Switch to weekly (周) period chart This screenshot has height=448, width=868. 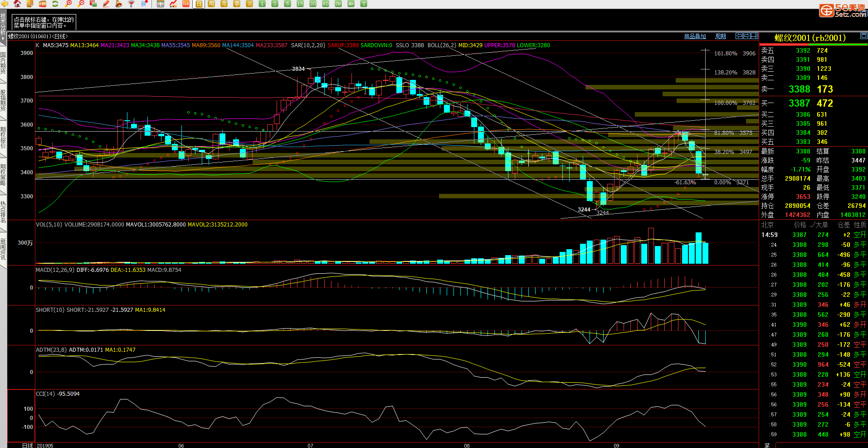[211, 4]
